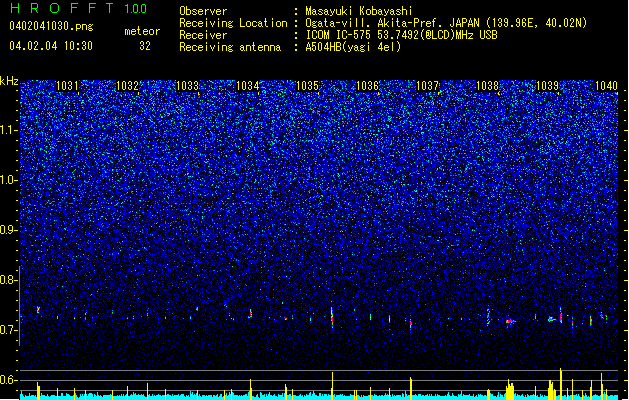Viewport: 629px width, 400px height.
Task: Click the 1040 time marker
Action: [607, 85]
